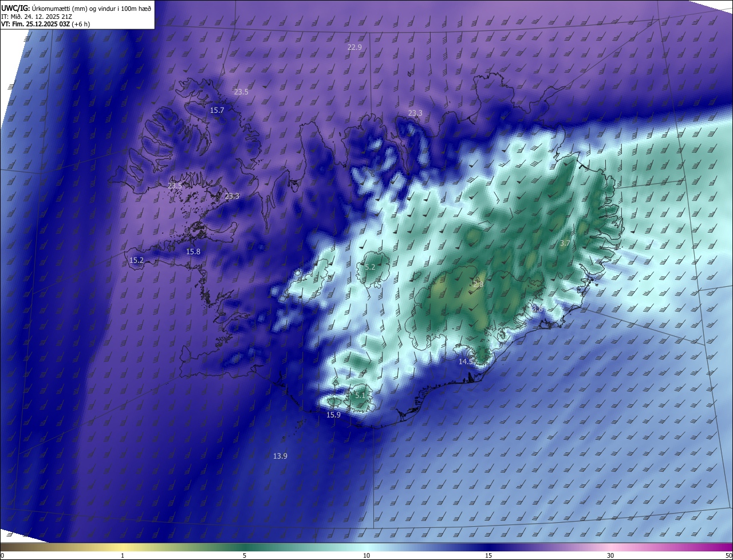733x560 pixels.
Task: Click the 10 tick on the color scale
Action: click(x=366, y=555)
